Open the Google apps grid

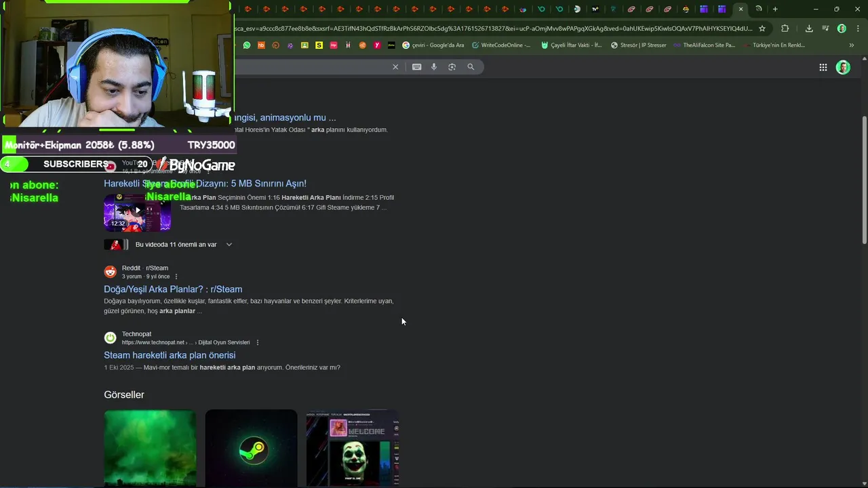pos(823,67)
